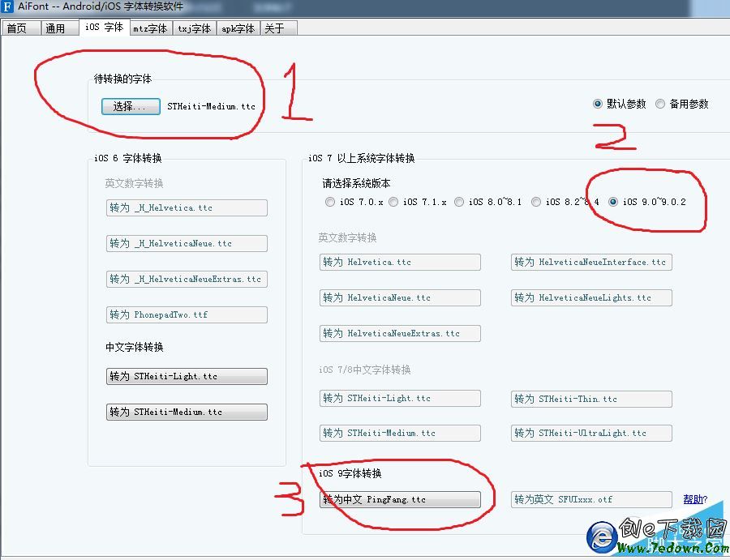Switch to the apk字体 tab

point(238,27)
